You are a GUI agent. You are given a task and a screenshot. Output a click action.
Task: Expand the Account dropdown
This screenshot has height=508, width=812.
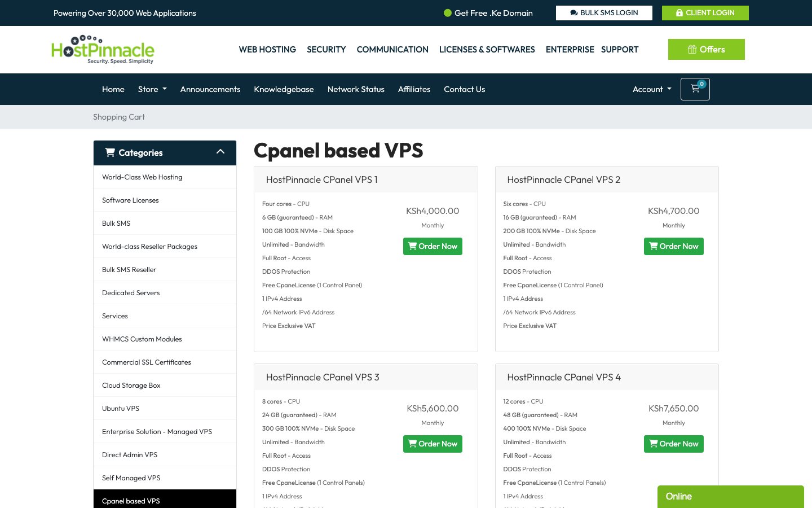(x=652, y=89)
